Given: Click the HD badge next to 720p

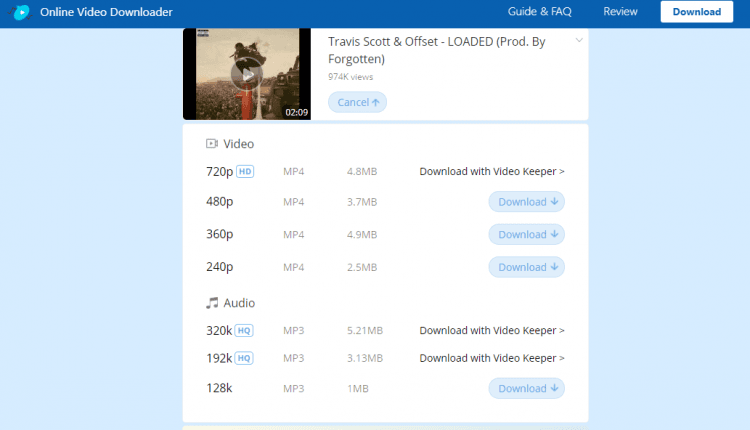Looking at the screenshot, I should [x=245, y=171].
